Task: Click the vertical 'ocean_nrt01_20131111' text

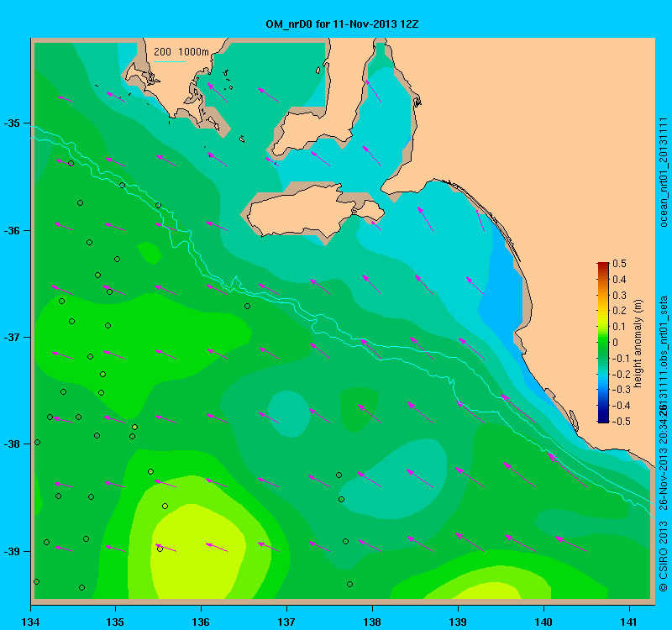Action: pyautogui.click(x=663, y=172)
